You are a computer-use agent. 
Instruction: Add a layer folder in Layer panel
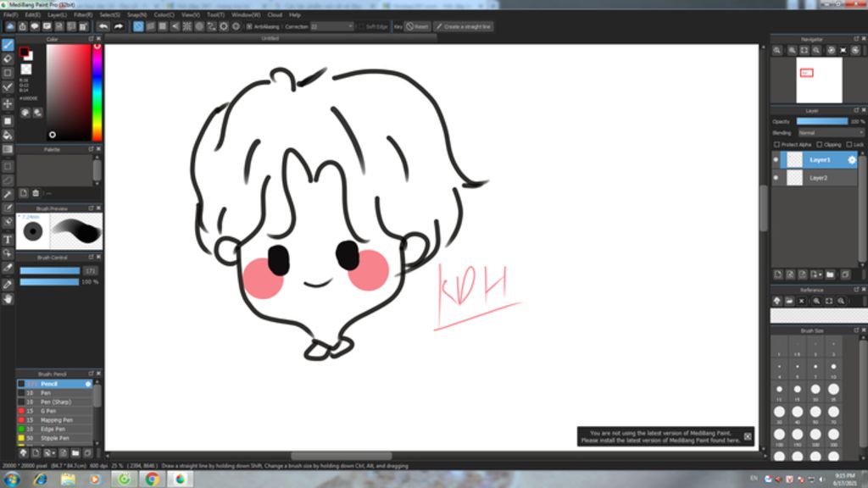(x=830, y=274)
